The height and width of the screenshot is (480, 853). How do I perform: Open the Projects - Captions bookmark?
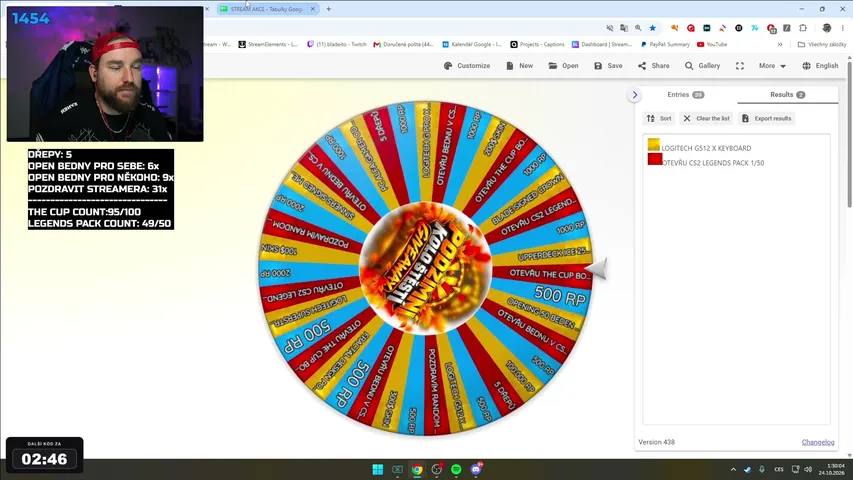coord(537,45)
